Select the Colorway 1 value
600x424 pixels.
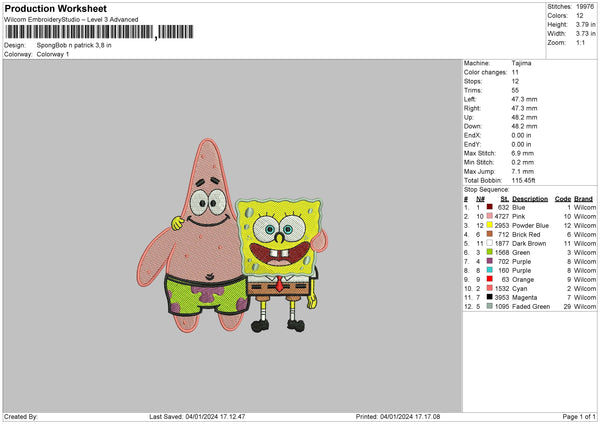click(53, 54)
